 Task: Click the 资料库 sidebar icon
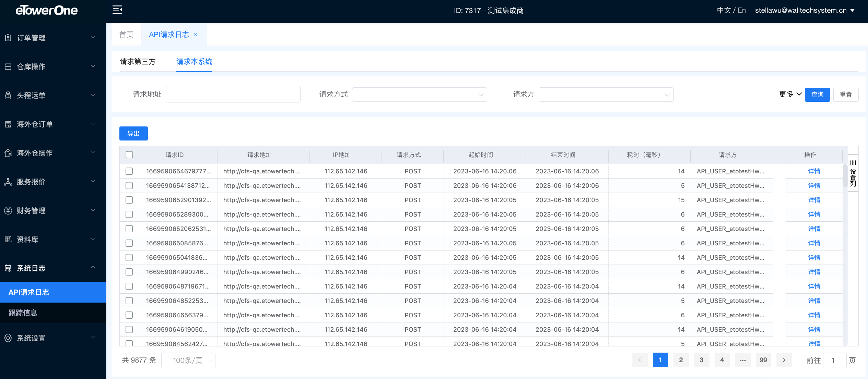(8, 239)
